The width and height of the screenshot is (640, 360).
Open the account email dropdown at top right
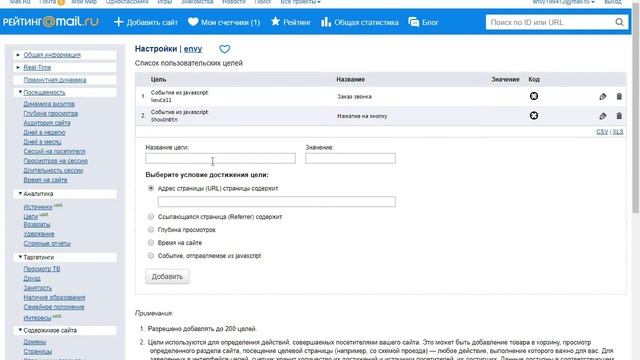coord(563,2)
